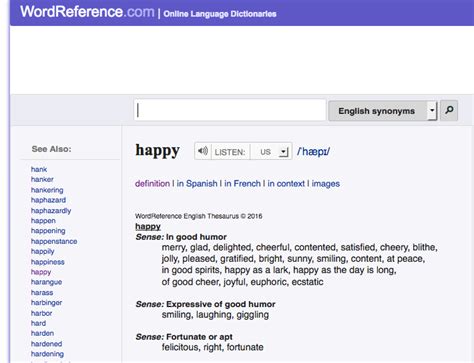Click the magnifying glass search icon

[x=449, y=110]
